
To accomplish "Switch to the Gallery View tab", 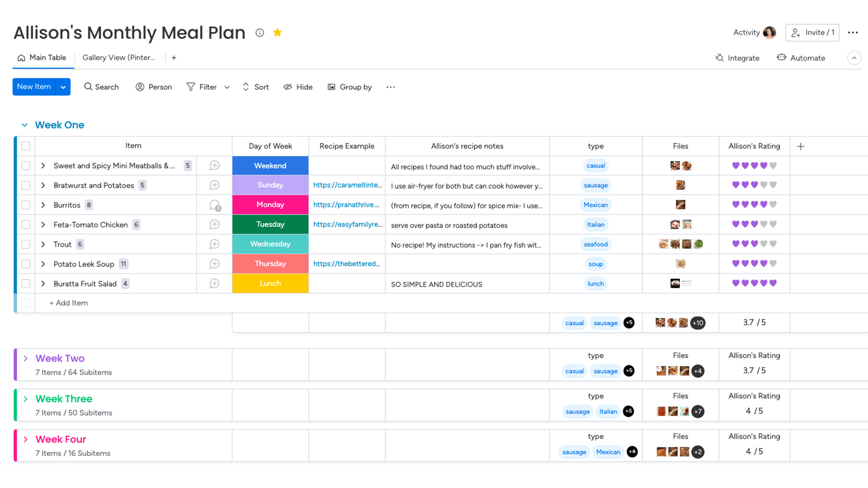I will click(x=118, y=57).
